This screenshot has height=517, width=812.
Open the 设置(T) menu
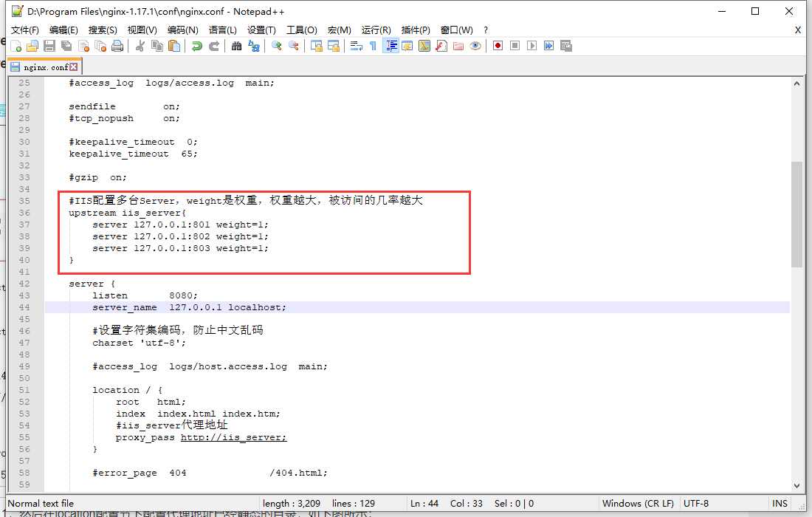pyautogui.click(x=261, y=30)
